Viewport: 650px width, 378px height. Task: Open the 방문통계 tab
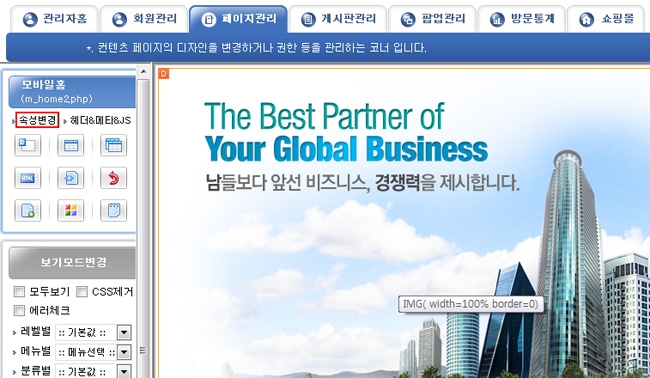tap(521, 19)
